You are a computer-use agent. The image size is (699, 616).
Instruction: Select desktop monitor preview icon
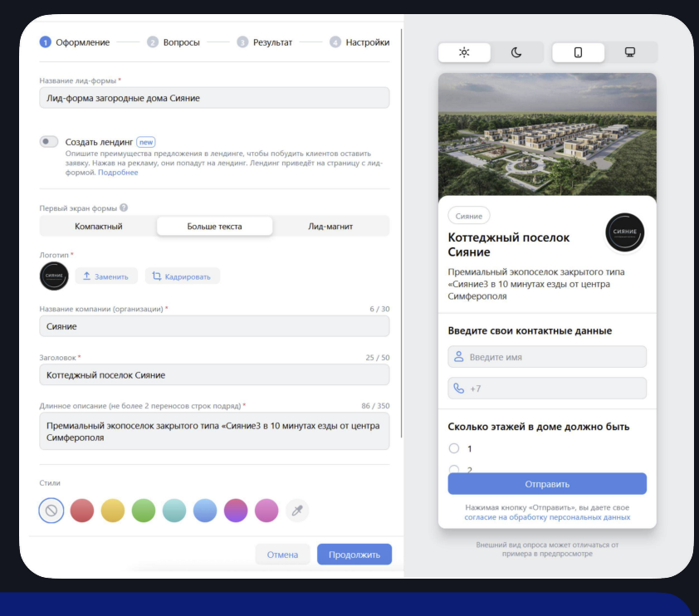[x=630, y=52]
